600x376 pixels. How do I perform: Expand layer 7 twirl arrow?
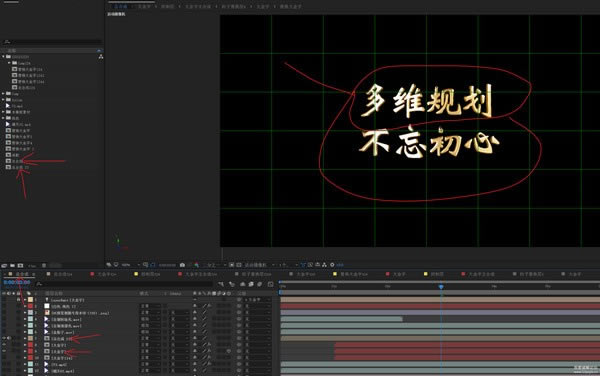point(25,339)
